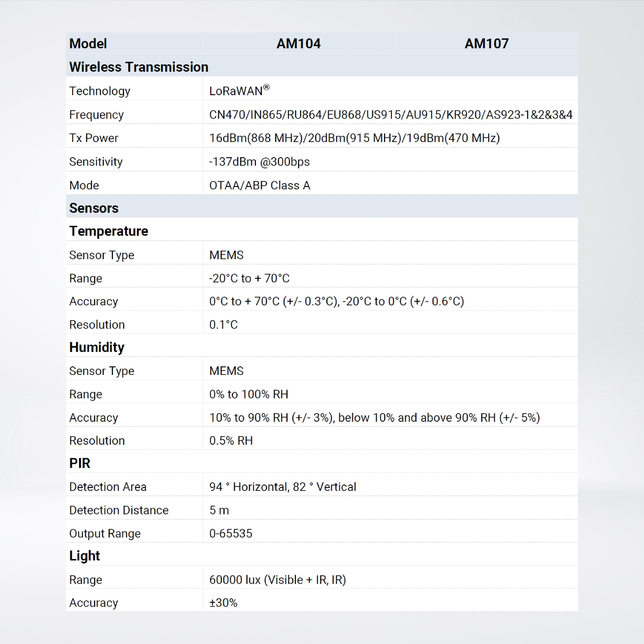Select the OTAA/ABP Class A mode value
The width and height of the screenshot is (644, 644).
click(259, 185)
